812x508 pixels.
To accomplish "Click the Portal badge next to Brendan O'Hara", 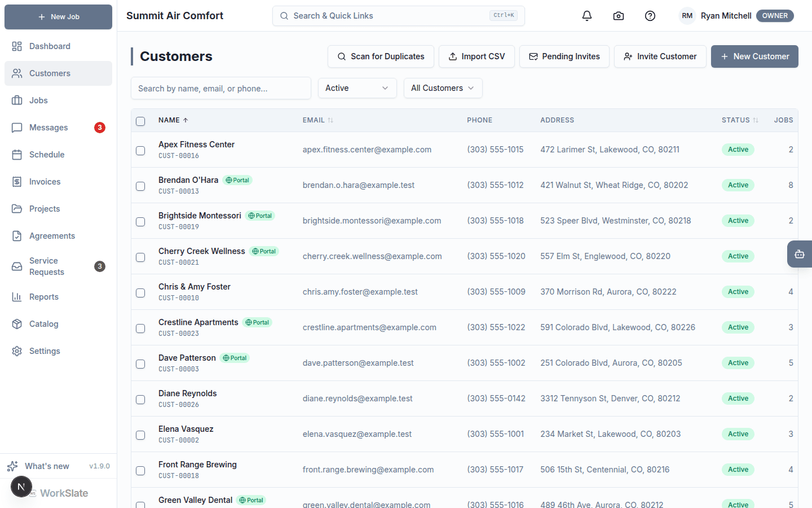I will [237, 180].
